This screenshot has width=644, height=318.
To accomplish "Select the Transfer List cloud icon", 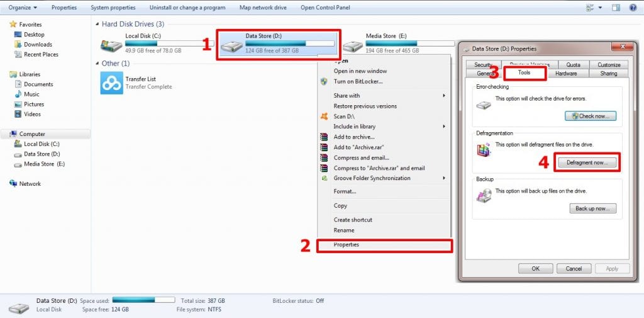I will (112, 82).
